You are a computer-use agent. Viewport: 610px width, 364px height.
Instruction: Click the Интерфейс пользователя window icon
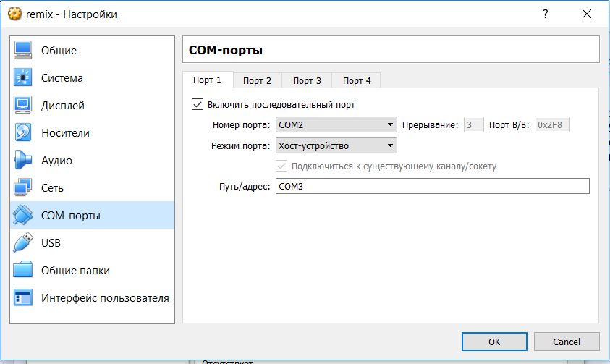[23, 298]
